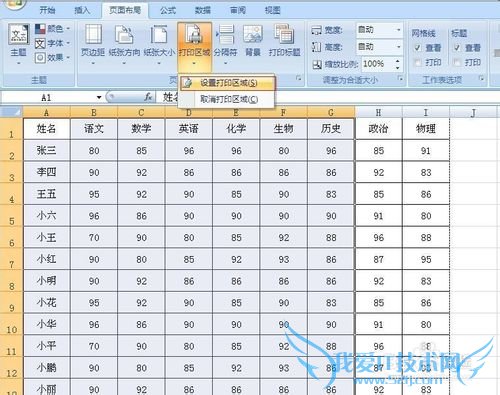Choose Set Print Area (设置打印区域)

pos(227,83)
